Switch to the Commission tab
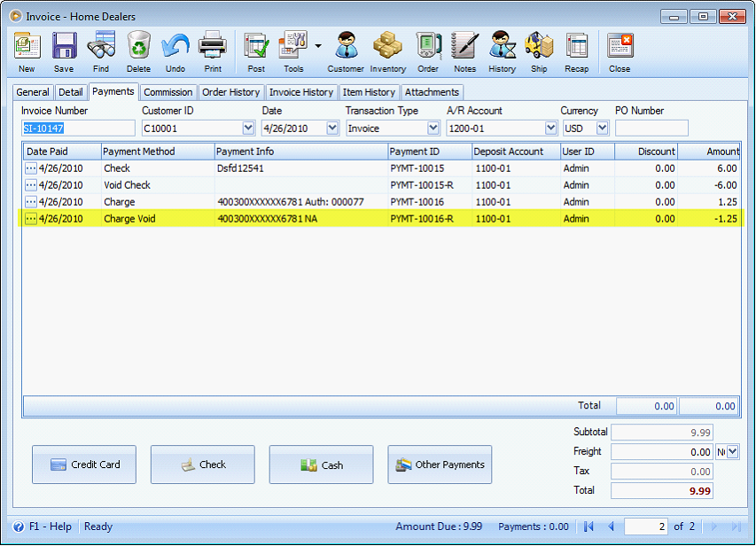The image size is (756, 546). (x=168, y=92)
